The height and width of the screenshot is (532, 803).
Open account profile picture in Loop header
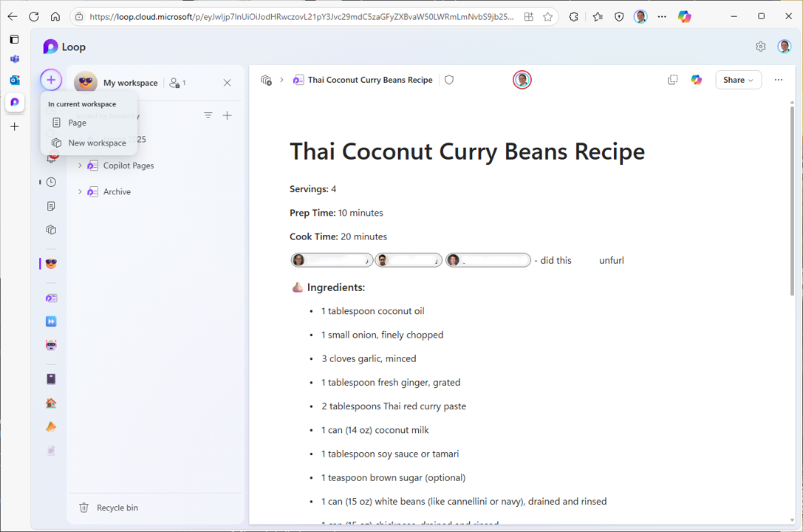(784, 47)
